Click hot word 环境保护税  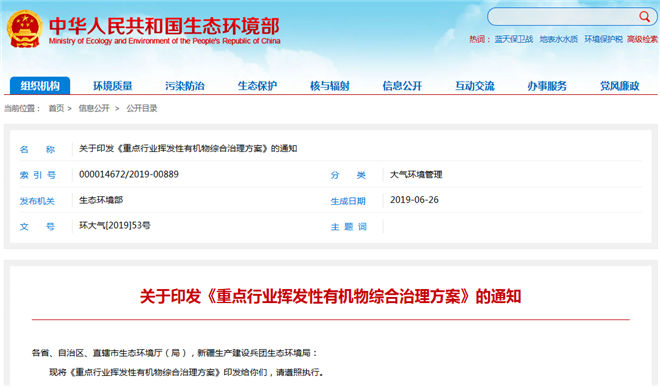tap(603, 39)
